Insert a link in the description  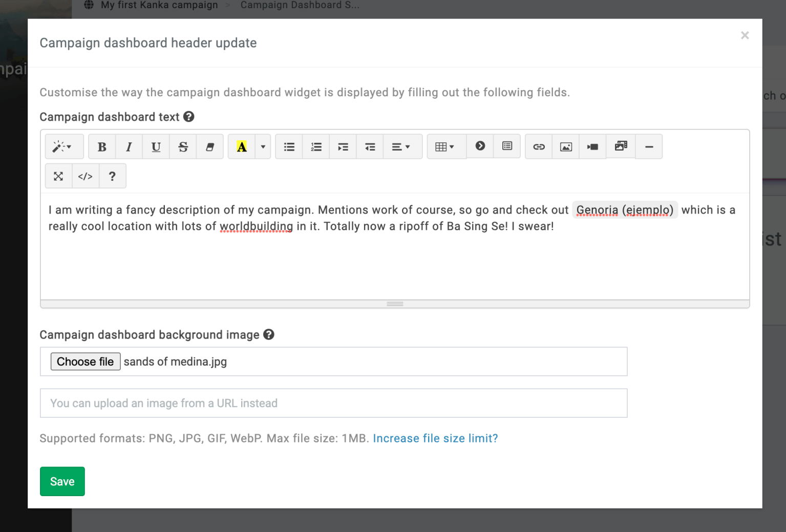pyautogui.click(x=538, y=146)
